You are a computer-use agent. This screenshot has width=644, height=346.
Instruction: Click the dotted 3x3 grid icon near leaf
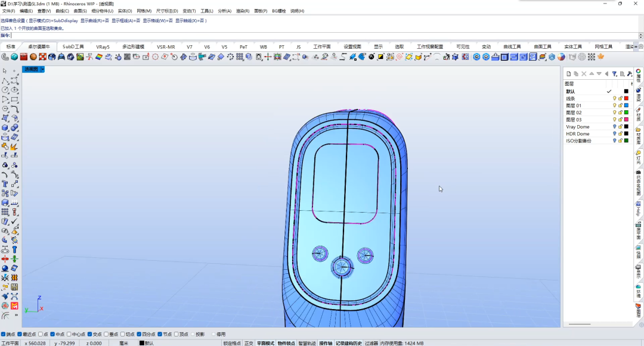coord(592,57)
